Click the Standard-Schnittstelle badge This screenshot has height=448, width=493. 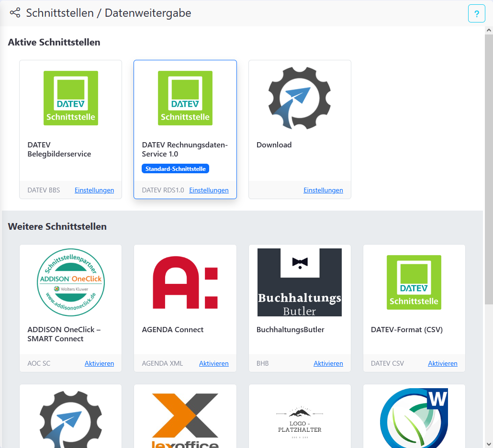(x=175, y=168)
